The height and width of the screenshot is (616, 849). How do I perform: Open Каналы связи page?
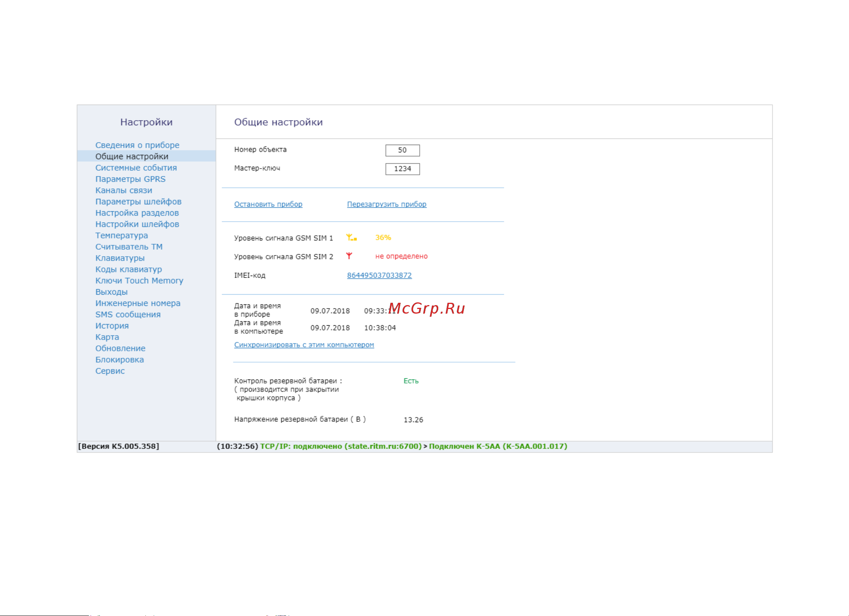coord(124,190)
